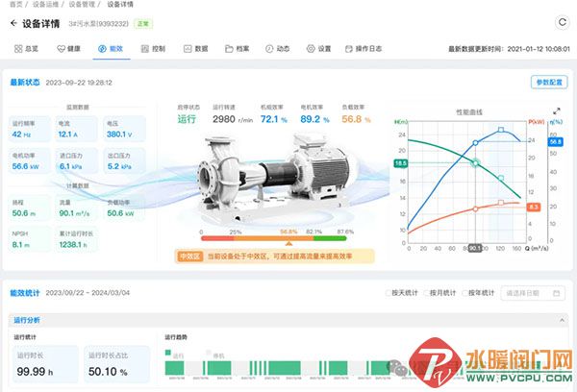Select the 能效 tab
Screen dimensions: 577x392
pyautogui.click(x=111, y=49)
